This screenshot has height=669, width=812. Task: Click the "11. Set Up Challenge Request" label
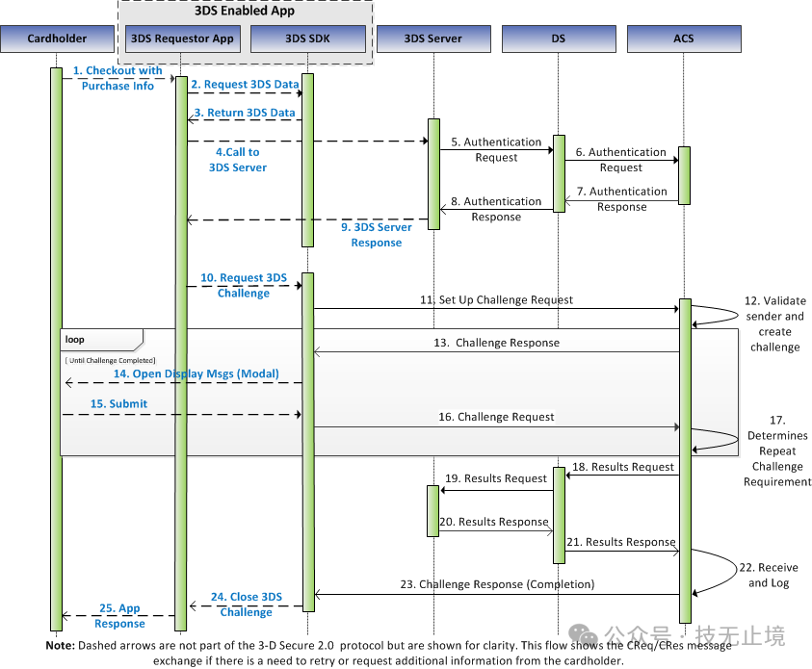click(497, 300)
